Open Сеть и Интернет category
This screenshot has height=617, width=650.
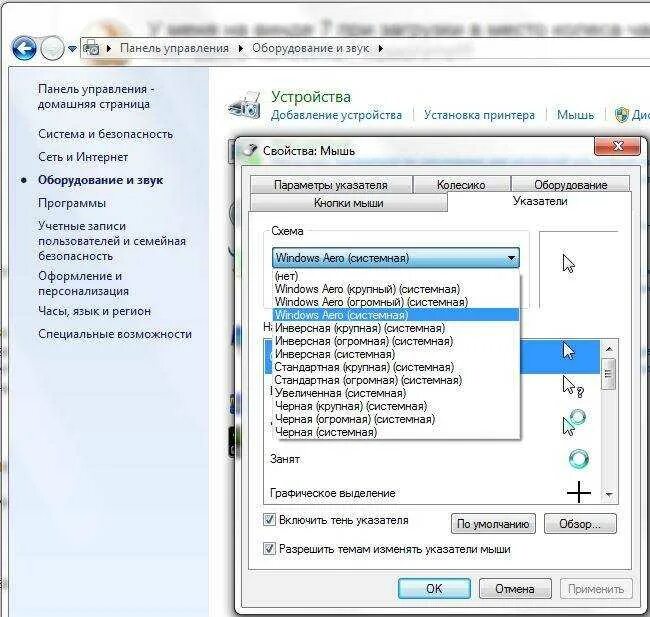coord(83,157)
